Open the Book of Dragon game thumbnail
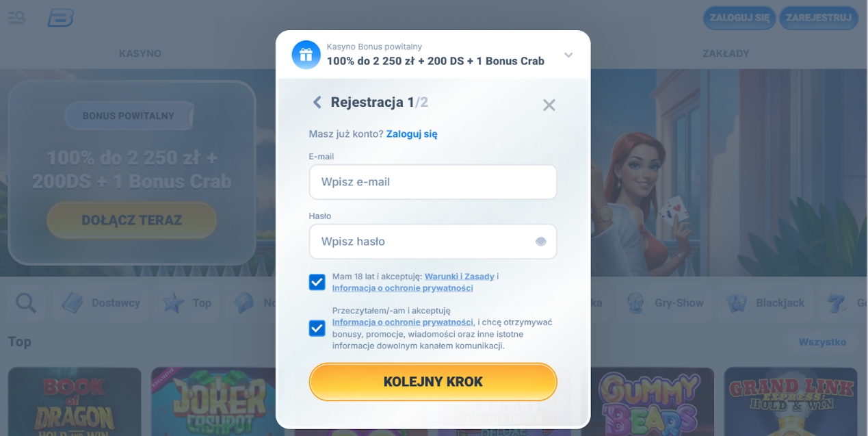 pyautogui.click(x=75, y=402)
